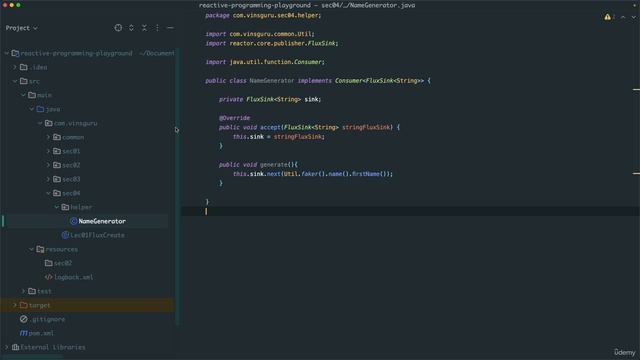Image resolution: width=640 pixels, height=360 pixels.
Task: Go to previous highlighted problem (up arrow)
Action: tap(623, 17)
